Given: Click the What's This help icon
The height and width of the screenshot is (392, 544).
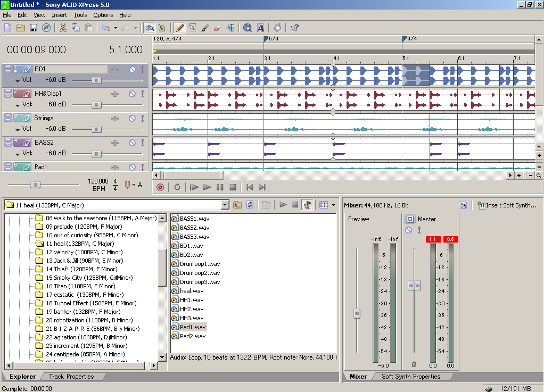Looking at the screenshot, I should click(x=294, y=28).
